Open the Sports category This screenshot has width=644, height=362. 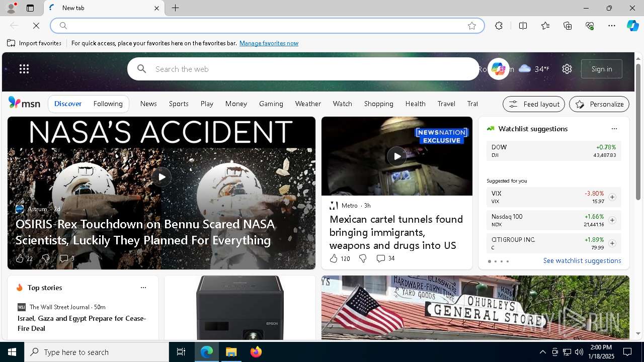point(179,104)
